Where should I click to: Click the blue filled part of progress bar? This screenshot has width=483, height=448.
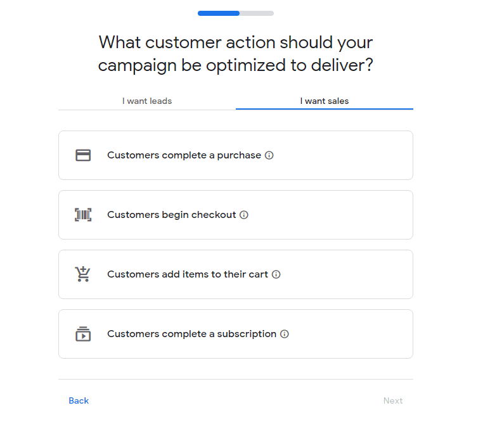218,13
